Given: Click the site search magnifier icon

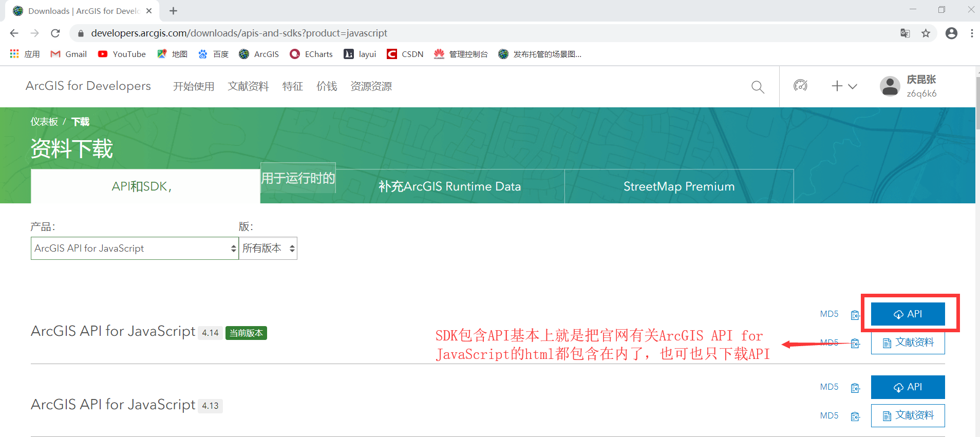Looking at the screenshot, I should [x=758, y=87].
